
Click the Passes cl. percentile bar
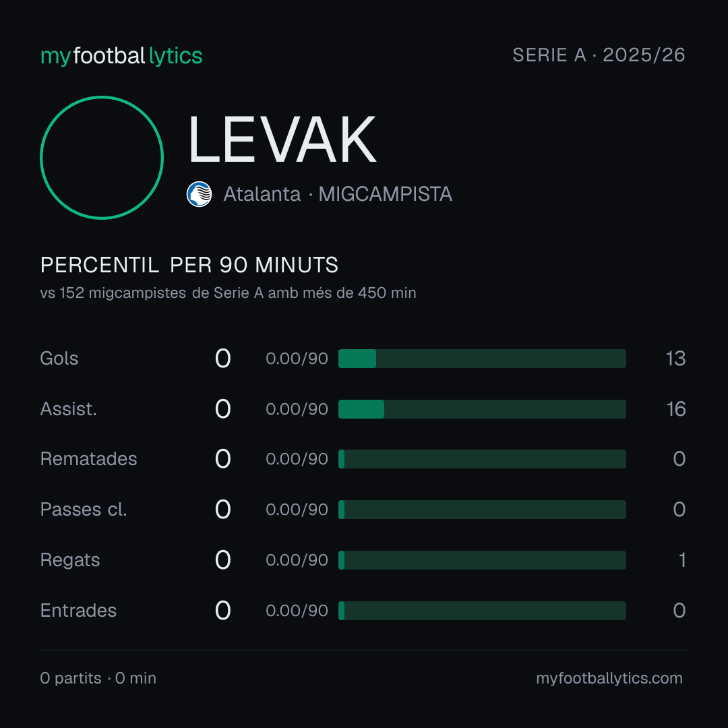point(482,510)
